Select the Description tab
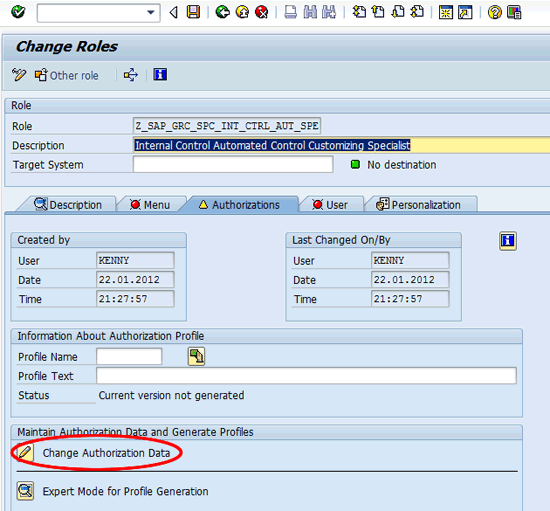Viewport: 550px width, 511px height. point(68,204)
